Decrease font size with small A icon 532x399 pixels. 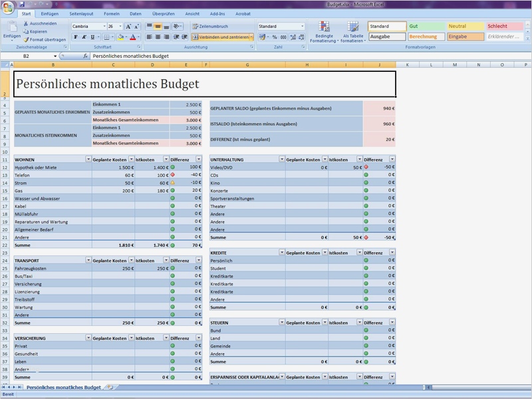(136, 27)
